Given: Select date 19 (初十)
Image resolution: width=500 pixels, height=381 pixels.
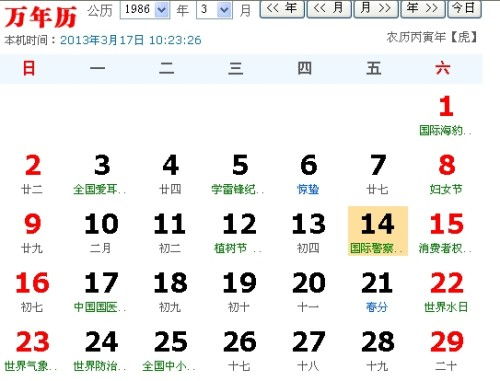Looking at the screenshot, I should [x=240, y=291].
